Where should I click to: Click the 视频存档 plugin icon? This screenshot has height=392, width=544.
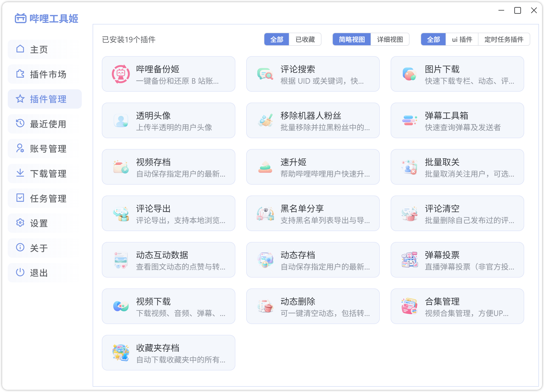(x=121, y=167)
